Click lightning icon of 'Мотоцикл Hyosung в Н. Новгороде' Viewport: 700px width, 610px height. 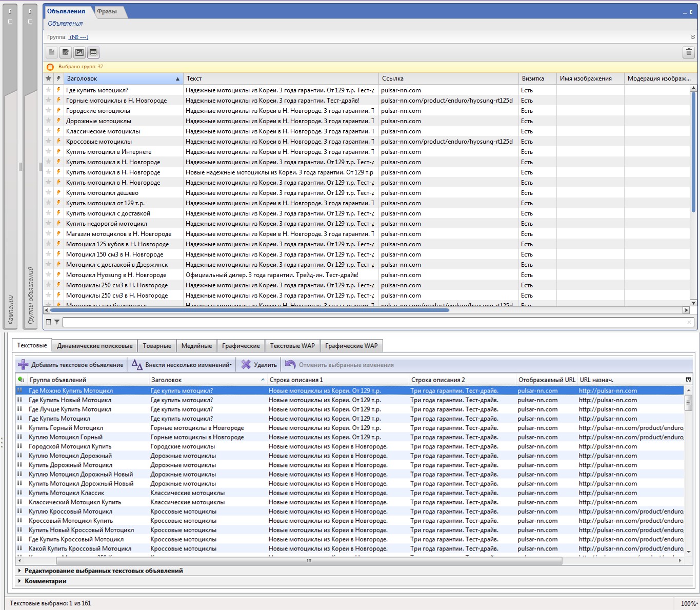pyautogui.click(x=58, y=275)
